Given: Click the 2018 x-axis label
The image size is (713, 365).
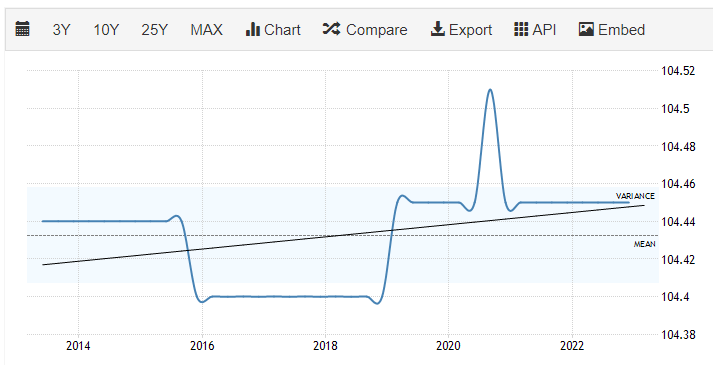Looking at the screenshot, I should pyautogui.click(x=325, y=346).
